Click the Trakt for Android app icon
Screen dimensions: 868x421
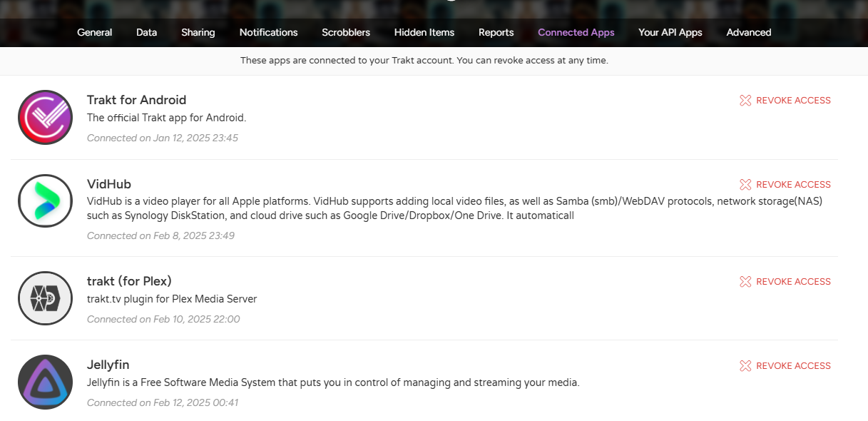pos(45,118)
